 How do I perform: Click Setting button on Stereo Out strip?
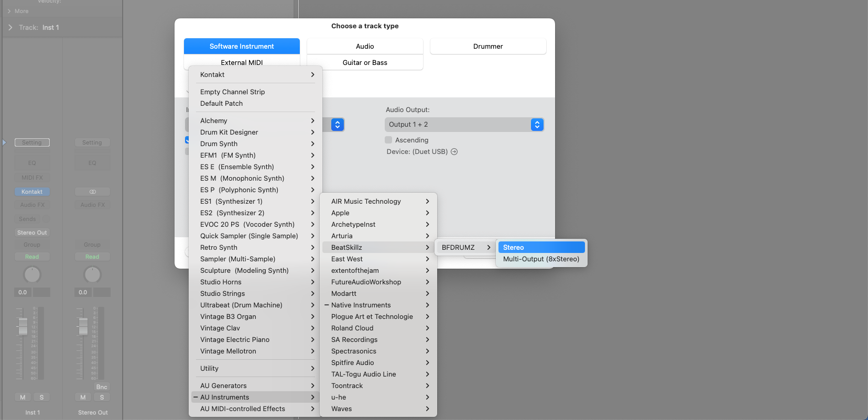click(92, 142)
